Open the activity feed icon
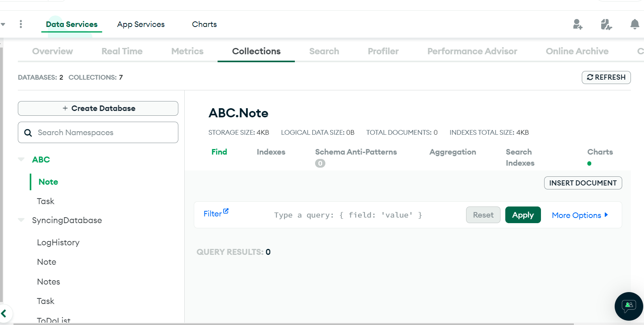The width and height of the screenshot is (644, 325). (606, 25)
